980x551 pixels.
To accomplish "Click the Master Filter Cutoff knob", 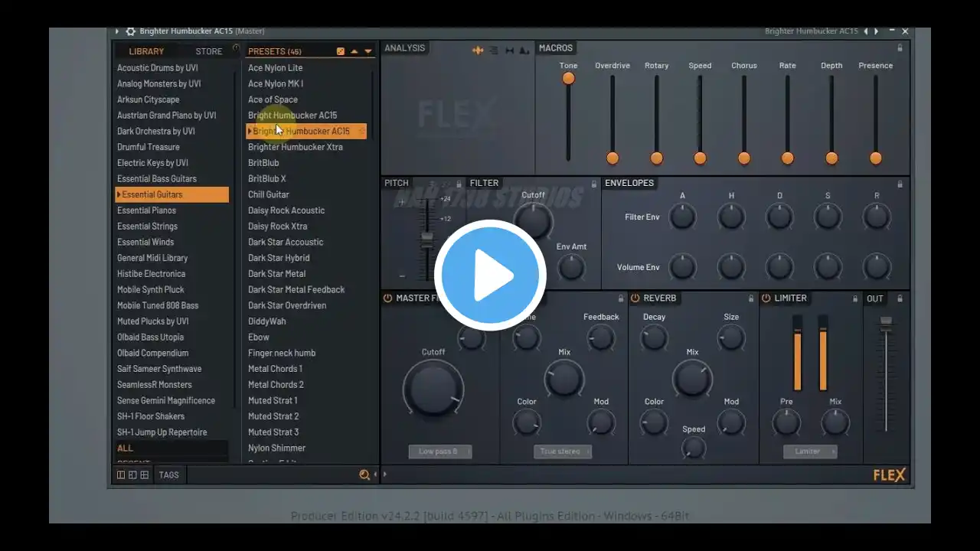I will click(433, 388).
